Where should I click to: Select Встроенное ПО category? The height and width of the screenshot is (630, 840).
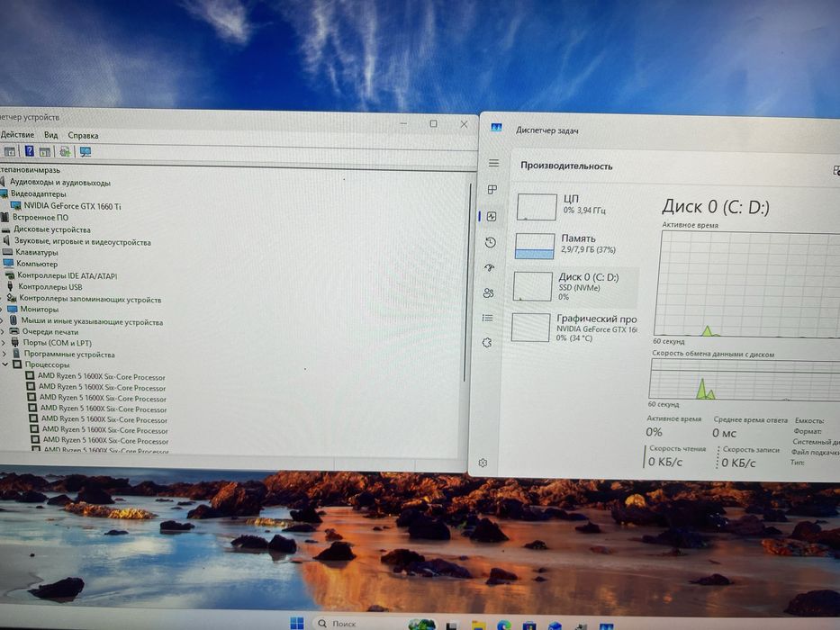tap(41, 218)
